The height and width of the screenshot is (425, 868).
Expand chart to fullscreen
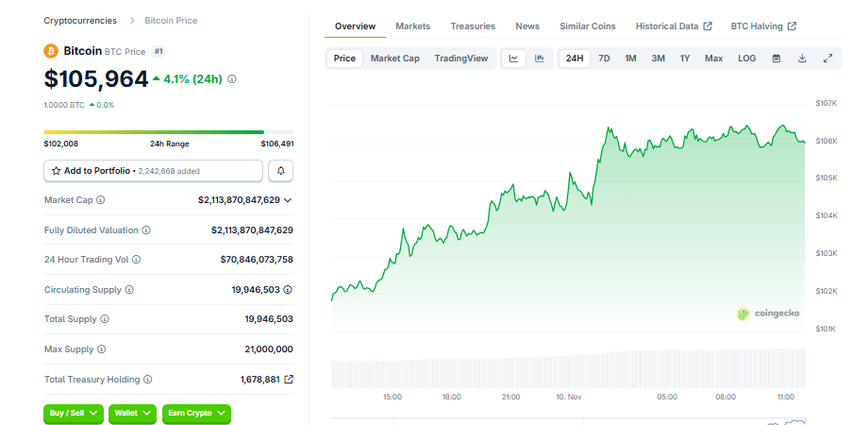(827, 59)
